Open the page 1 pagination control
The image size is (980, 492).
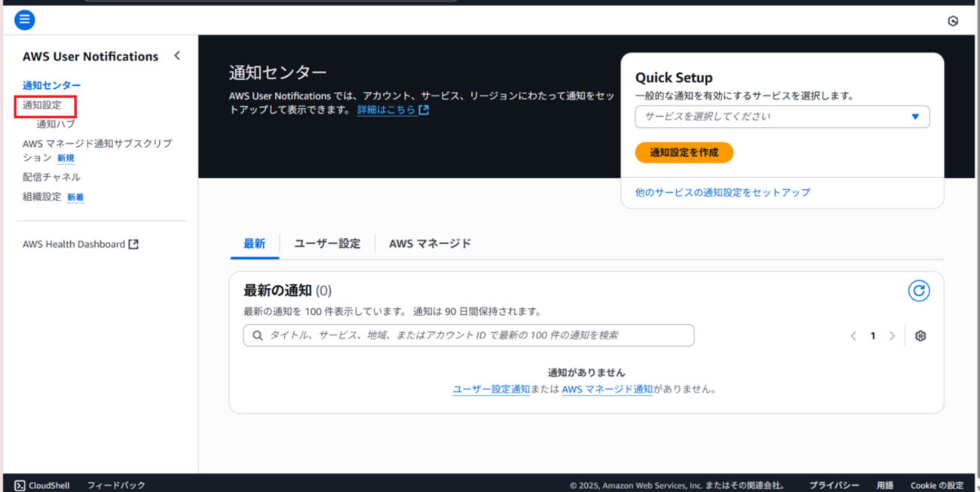click(872, 335)
